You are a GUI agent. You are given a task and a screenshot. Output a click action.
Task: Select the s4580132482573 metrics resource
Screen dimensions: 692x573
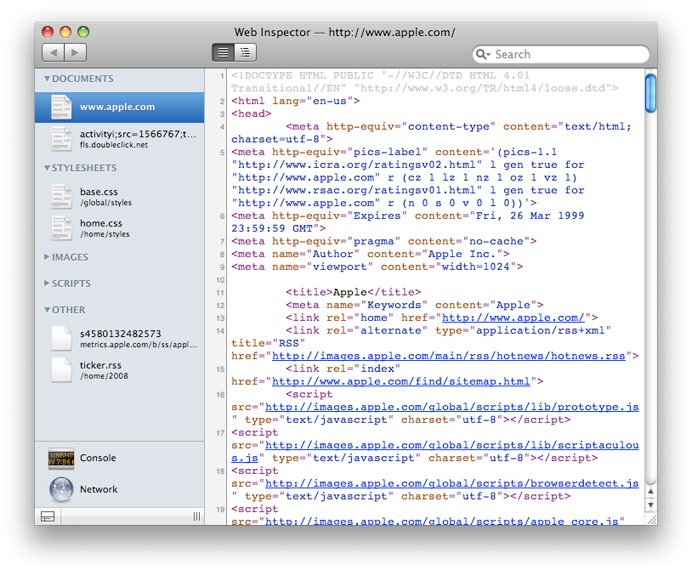point(120,339)
